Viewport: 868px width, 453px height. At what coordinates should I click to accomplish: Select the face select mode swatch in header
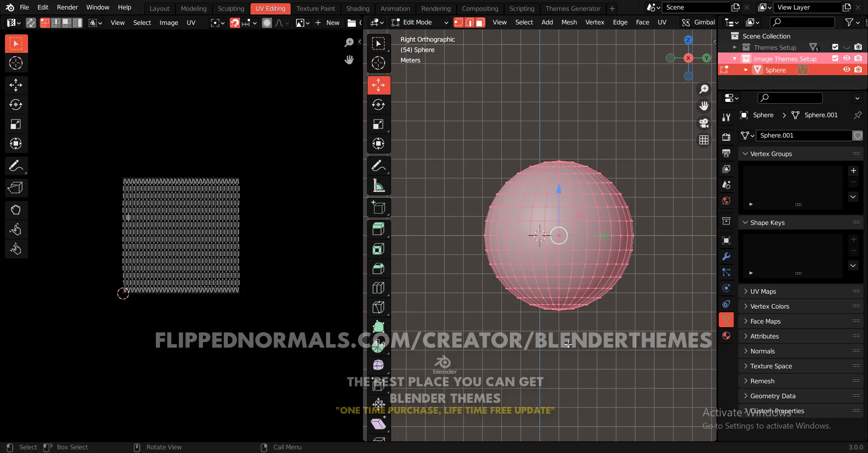[x=480, y=22]
